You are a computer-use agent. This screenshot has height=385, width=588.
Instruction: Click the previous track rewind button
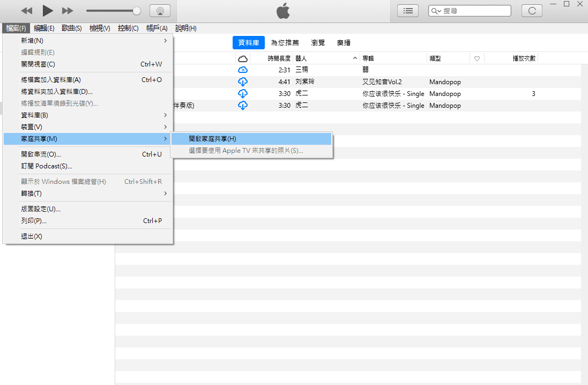(26, 11)
